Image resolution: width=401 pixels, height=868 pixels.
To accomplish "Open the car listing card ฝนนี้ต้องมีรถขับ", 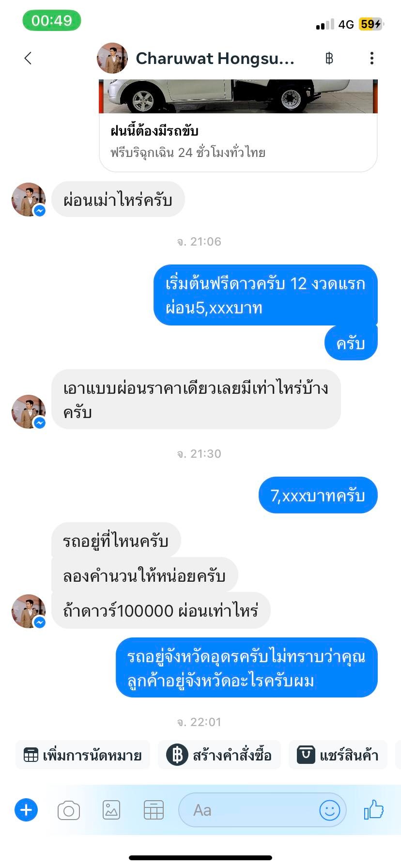I will [x=238, y=141].
